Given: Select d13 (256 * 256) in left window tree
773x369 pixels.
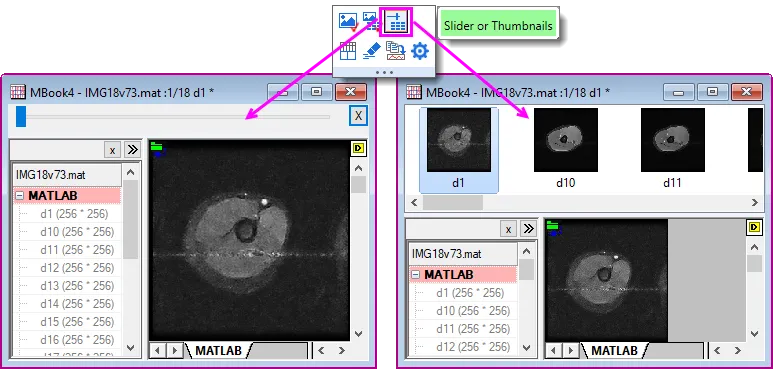Looking at the screenshot, I should coord(77,286).
